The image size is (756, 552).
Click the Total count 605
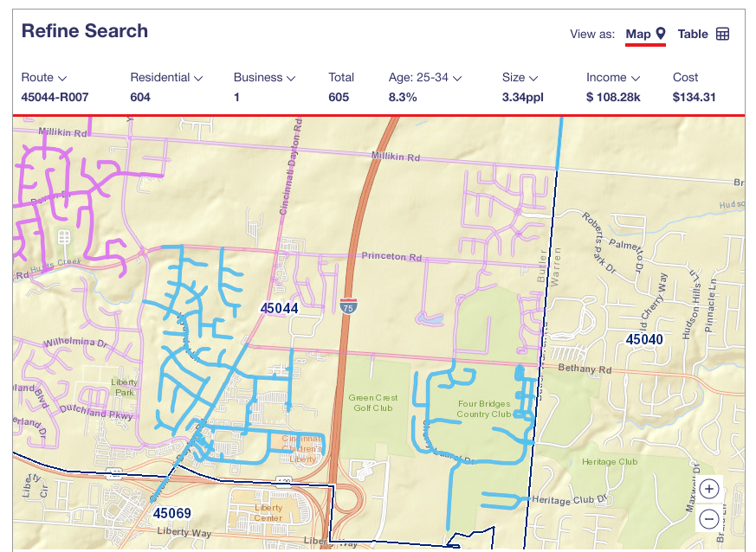[x=339, y=97]
